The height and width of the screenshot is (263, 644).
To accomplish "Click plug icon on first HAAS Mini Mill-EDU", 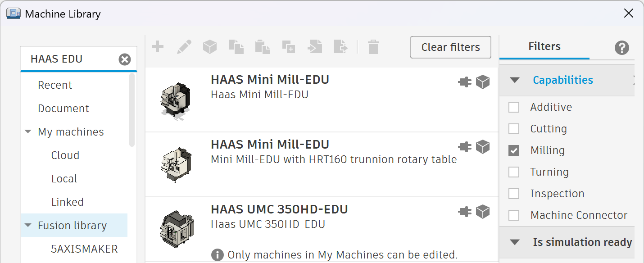I will tap(465, 82).
